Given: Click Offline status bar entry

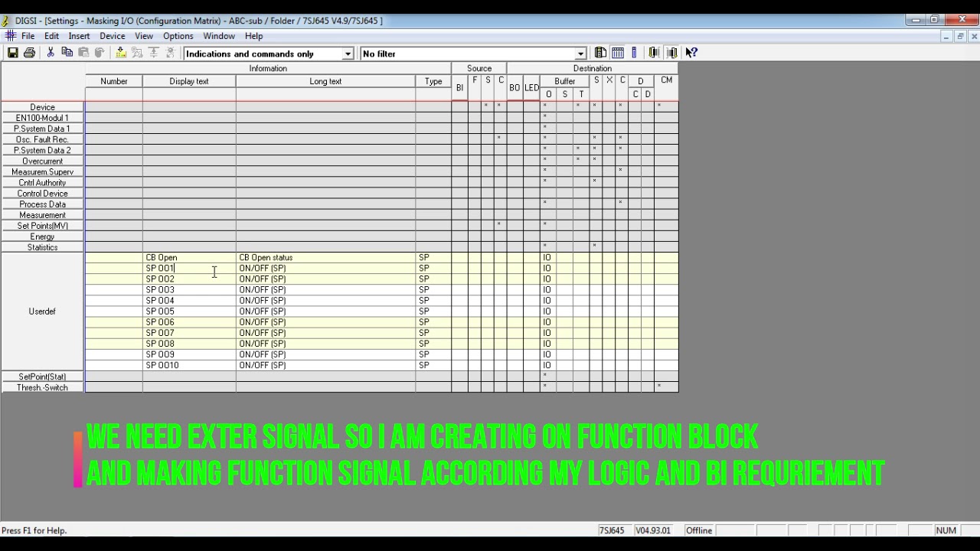Looking at the screenshot, I should 699,530.
